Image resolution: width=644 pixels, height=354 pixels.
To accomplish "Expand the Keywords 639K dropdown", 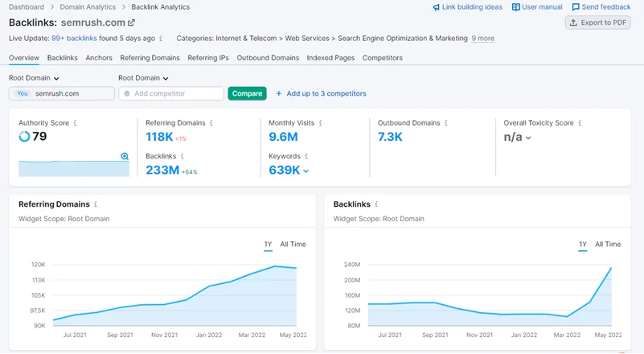I will tap(306, 171).
